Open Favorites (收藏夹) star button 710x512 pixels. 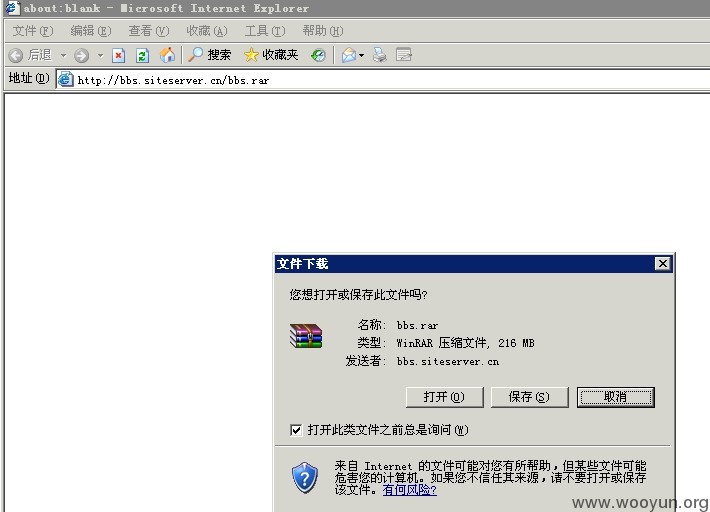271,55
